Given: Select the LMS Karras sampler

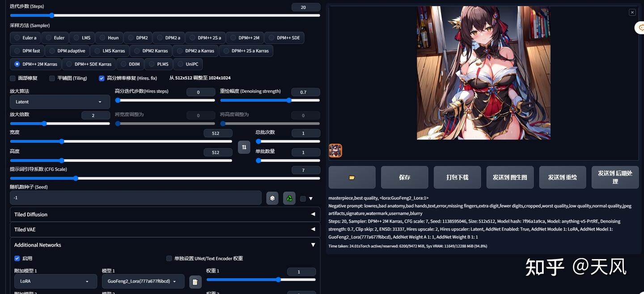Looking at the screenshot, I should [110, 51].
